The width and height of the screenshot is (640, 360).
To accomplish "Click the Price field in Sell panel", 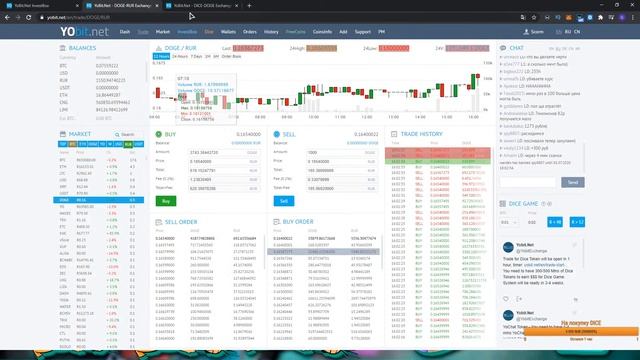I will point(341,161).
